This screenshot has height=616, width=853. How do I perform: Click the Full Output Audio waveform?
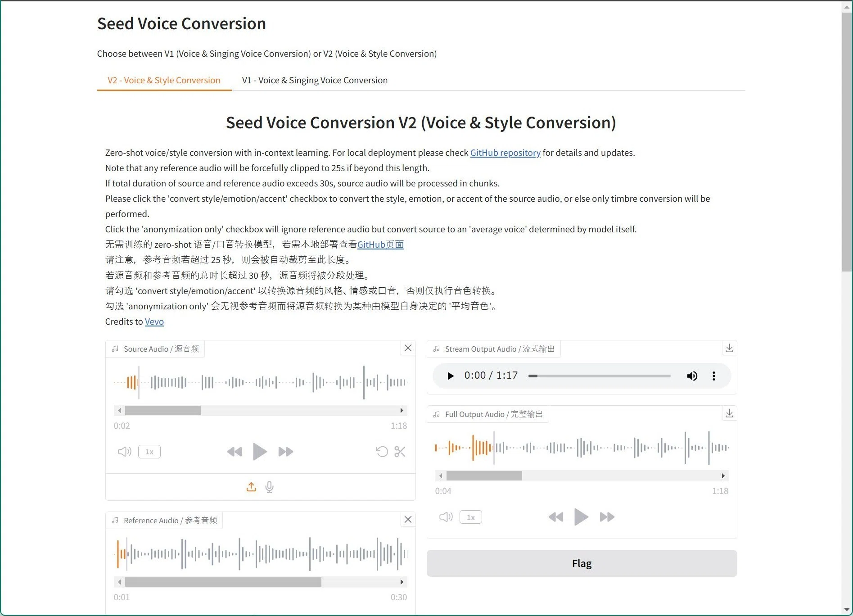582,448
